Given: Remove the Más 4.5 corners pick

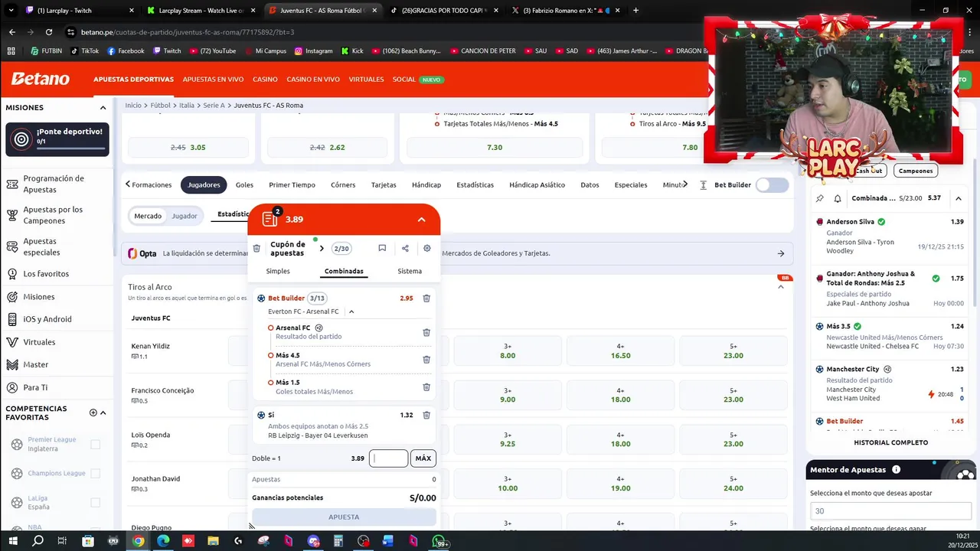Looking at the screenshot, I should 426,360.
